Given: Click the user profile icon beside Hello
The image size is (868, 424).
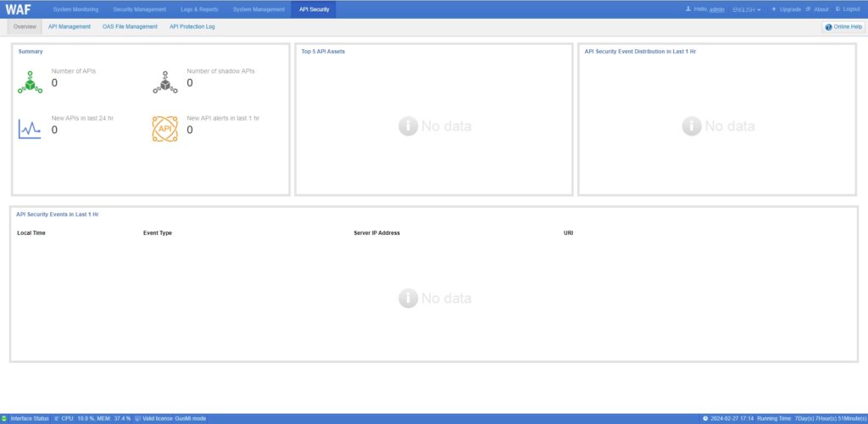Looking at the screenshot, I should [688, 8].
